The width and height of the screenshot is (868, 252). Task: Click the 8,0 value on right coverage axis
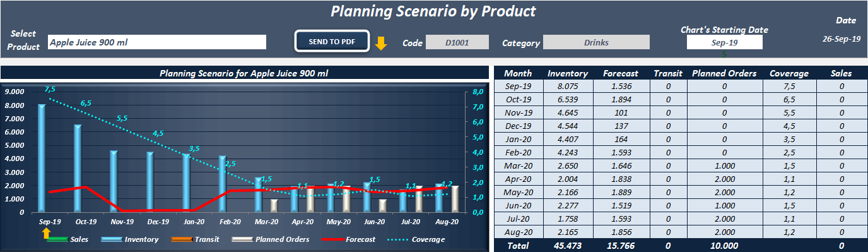[x=478, y=92]
